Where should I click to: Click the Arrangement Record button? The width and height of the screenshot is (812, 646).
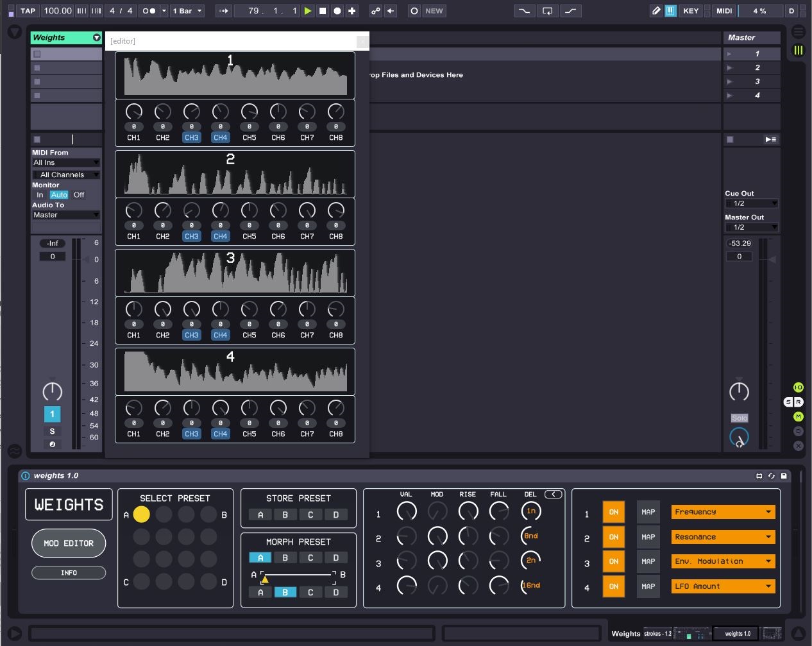[x=337, y=11]
